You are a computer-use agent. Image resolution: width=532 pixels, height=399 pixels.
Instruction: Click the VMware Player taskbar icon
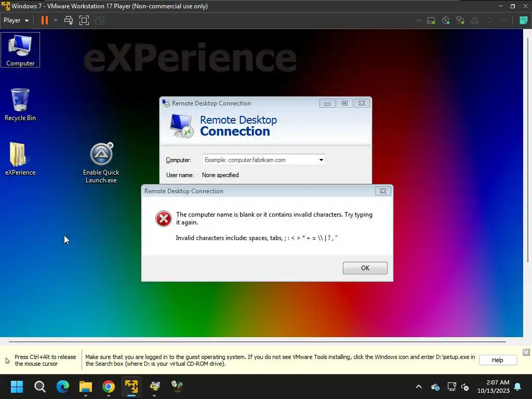point(131,387)
